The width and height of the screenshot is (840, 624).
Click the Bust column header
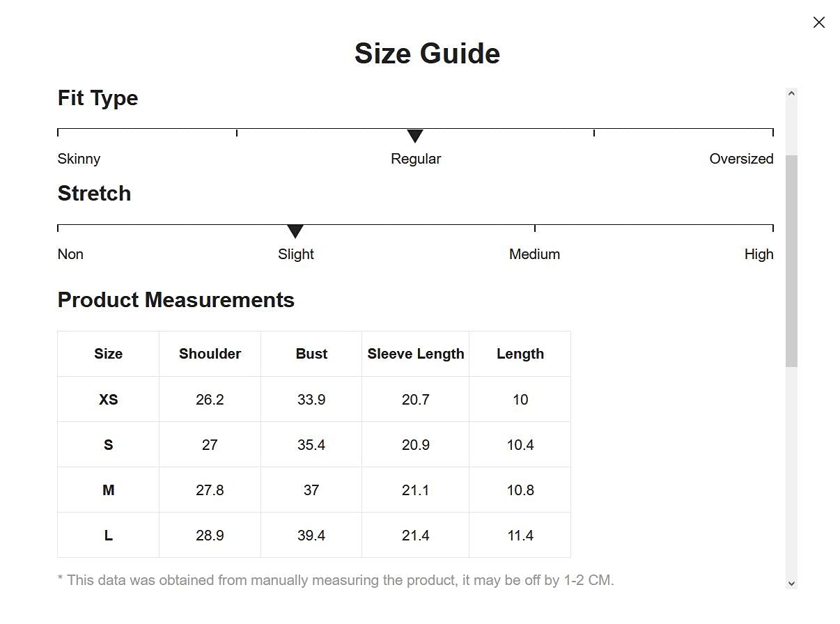point(311,354)
